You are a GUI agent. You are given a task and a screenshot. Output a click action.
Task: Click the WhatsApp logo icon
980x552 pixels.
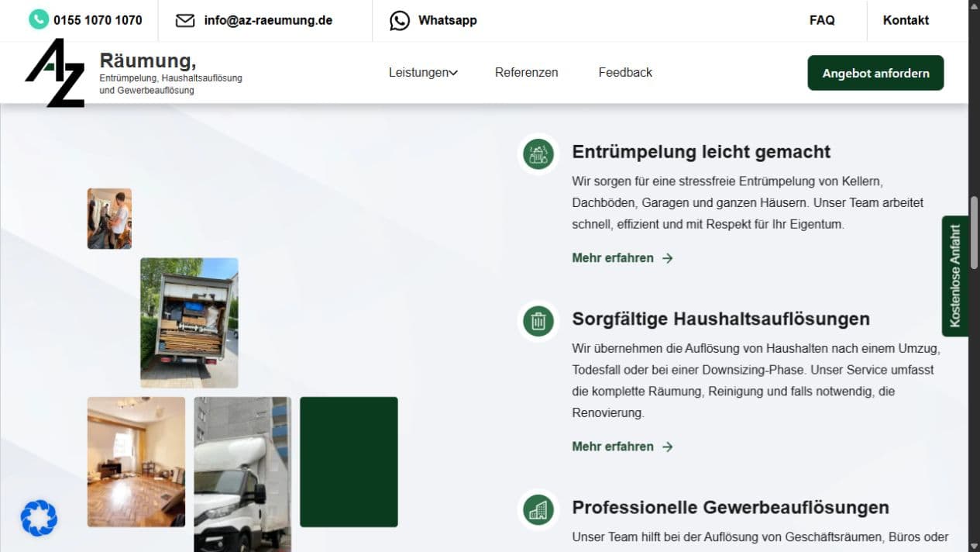pyautogui.click(x=400, y=20)
